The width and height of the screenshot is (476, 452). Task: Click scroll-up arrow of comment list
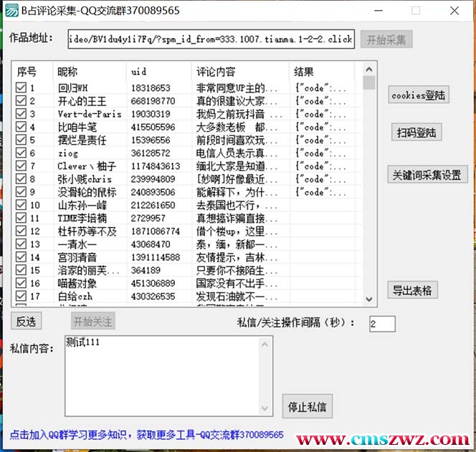(369, 69)
